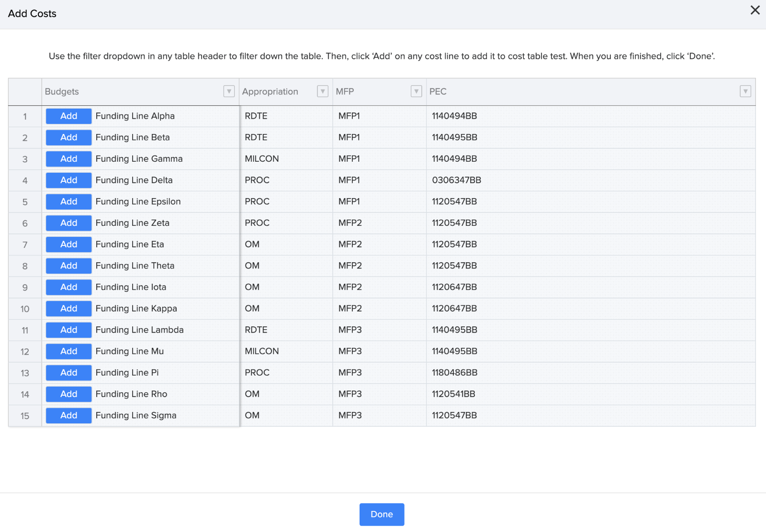Viewport: 766px width, 532px height.
Task: Click Add for Funding Line Epsilon
Action: pyautogui.click(x=68, y=202)
